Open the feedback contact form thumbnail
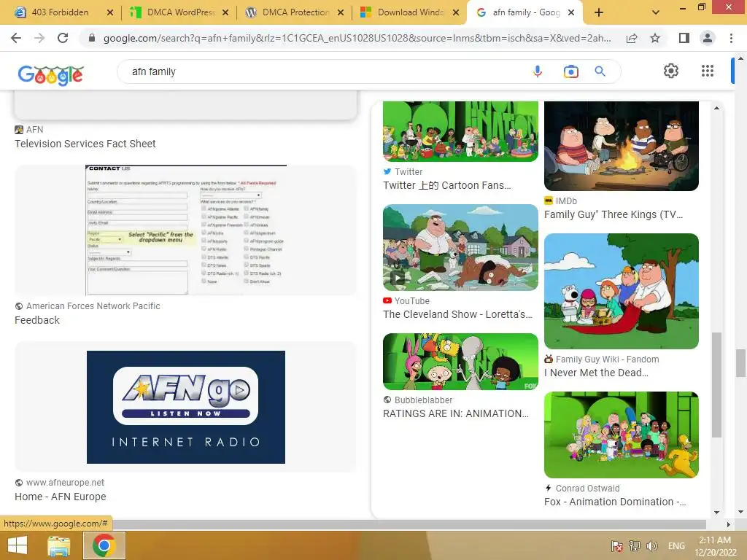This screenshot has height=560, width=747. [186, 230]
